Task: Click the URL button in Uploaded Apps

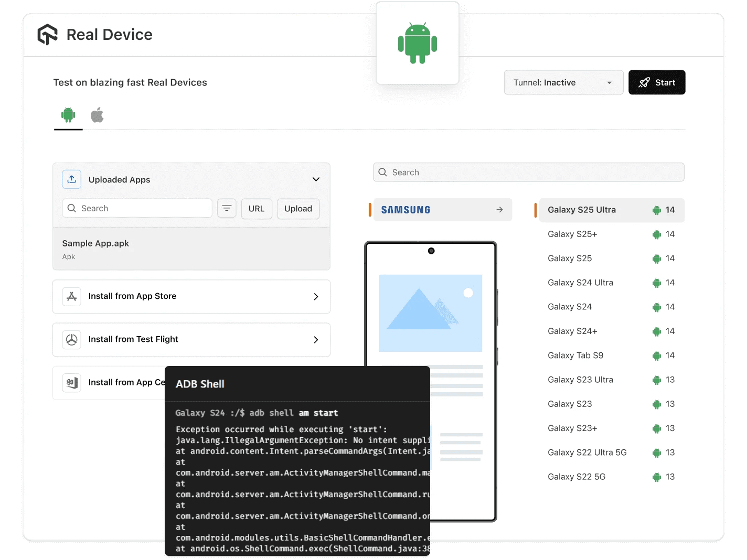Action: click(257, 208)
